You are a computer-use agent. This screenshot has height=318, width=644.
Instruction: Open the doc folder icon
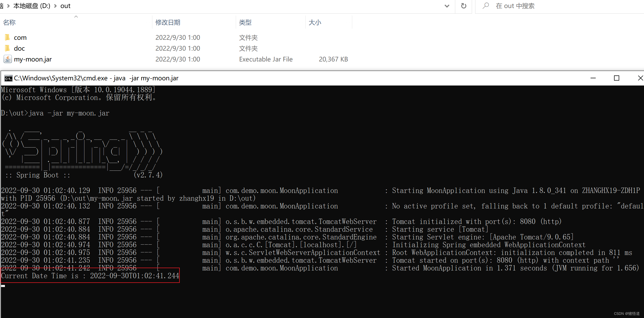7,48
